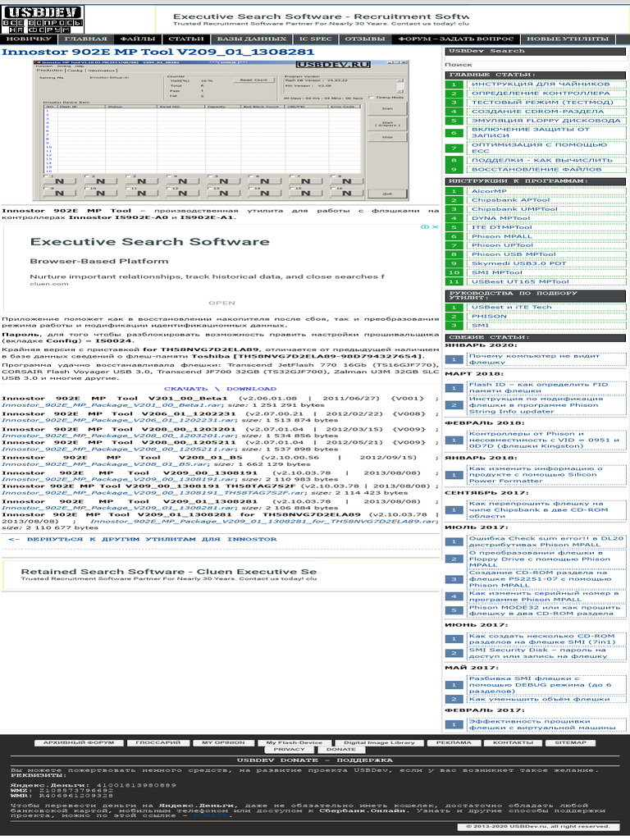Click the ГЛОССАРИЙ footer button

(x=157, y=743)
